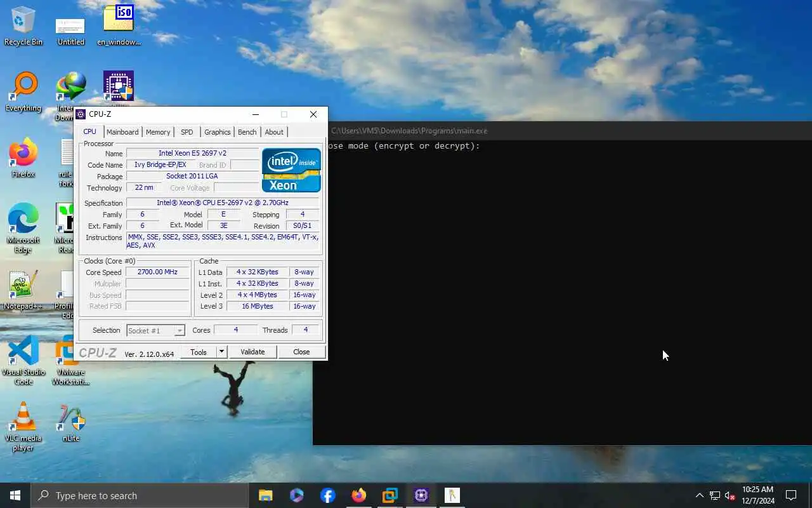Open the Everything search desktop shortcut
Screen dimensions: 812x508
click(23, 92)
